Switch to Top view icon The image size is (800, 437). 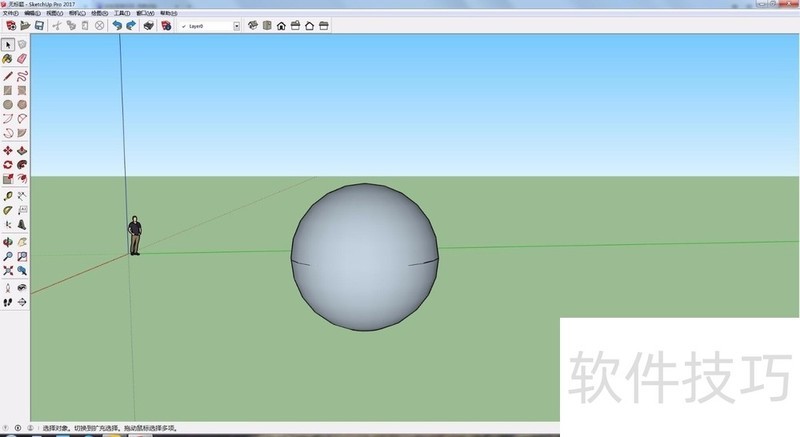pyautogui.click(x=267, y=25)
